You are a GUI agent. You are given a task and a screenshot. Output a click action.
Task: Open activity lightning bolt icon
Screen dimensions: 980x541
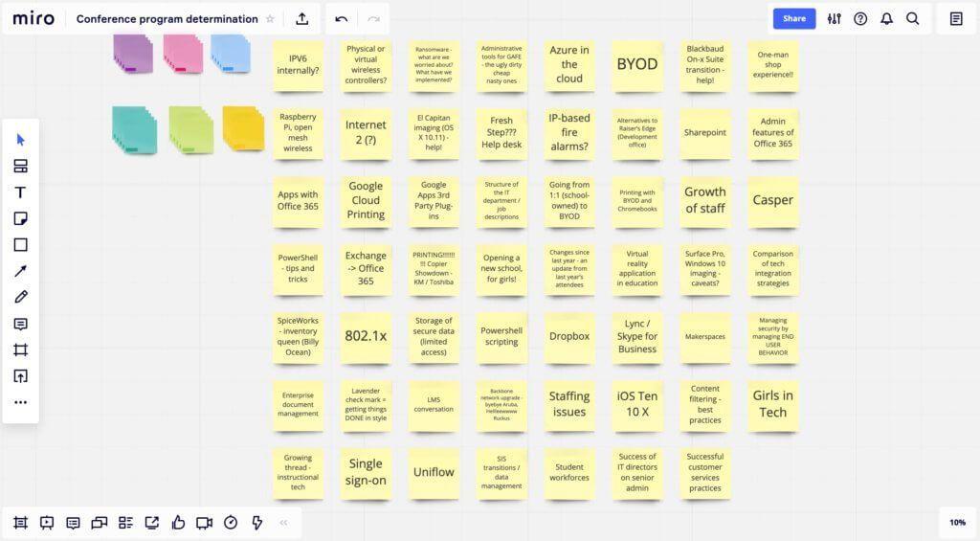(x=256, y=523)
